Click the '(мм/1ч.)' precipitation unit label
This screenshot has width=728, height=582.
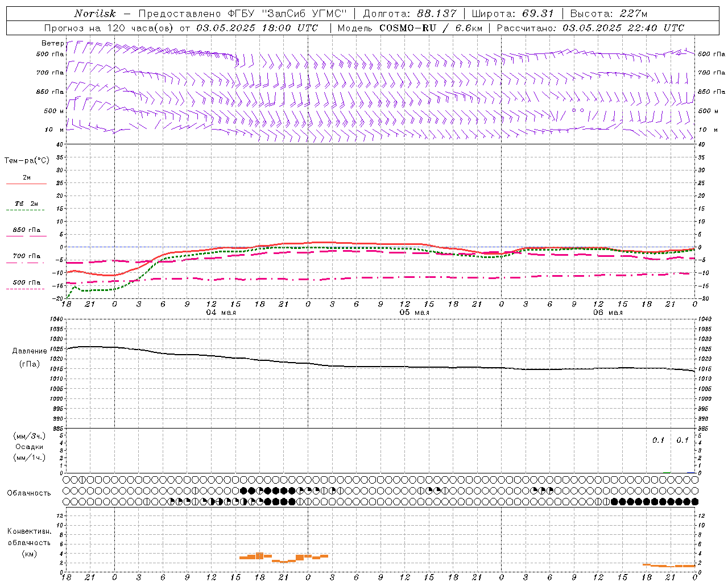click(x=30, y=458)
